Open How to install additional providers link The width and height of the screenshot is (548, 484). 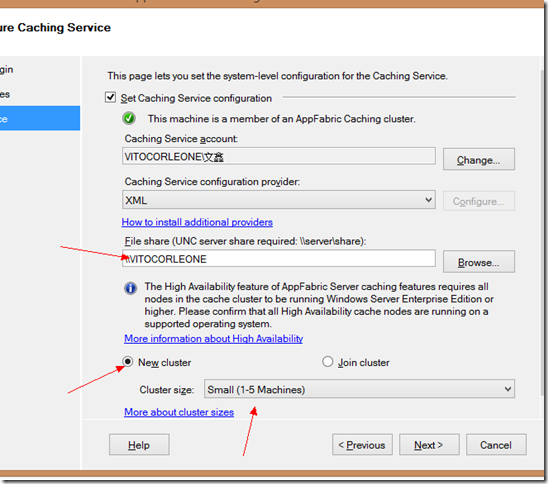[197, 222]
